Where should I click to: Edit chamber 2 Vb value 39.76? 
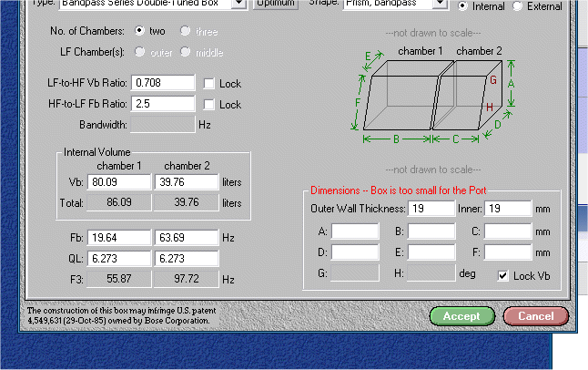coord(187,182)
